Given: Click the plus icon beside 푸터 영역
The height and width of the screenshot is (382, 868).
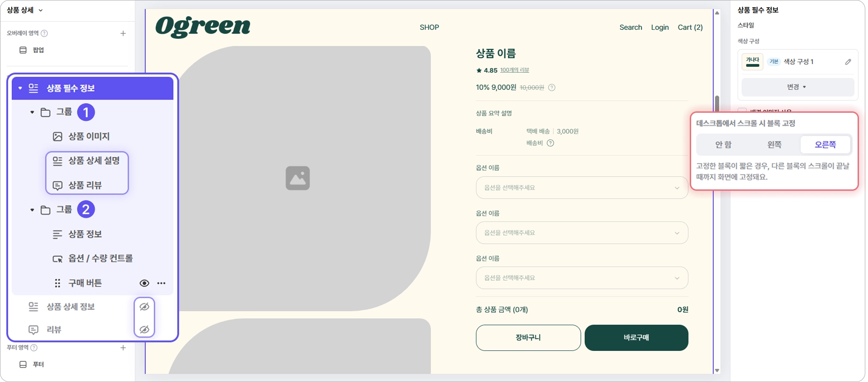Looking at the screenshot, I should pos(123,348).
